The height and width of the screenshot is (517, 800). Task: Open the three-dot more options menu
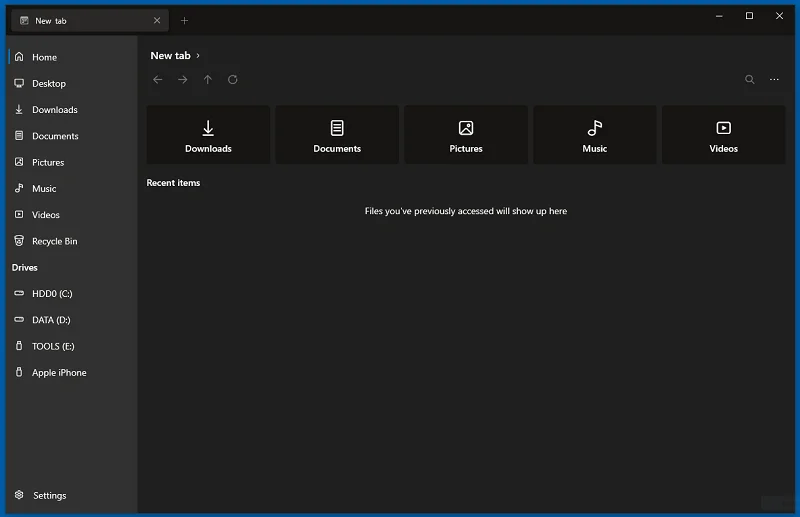pos(774,80)
